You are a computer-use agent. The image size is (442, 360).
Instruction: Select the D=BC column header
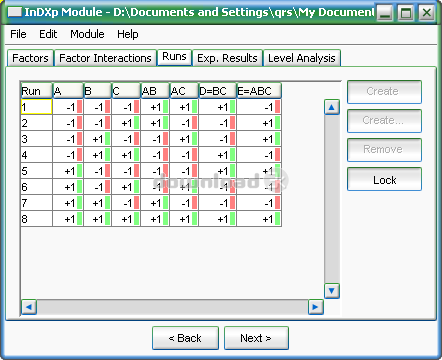(217, 91)
